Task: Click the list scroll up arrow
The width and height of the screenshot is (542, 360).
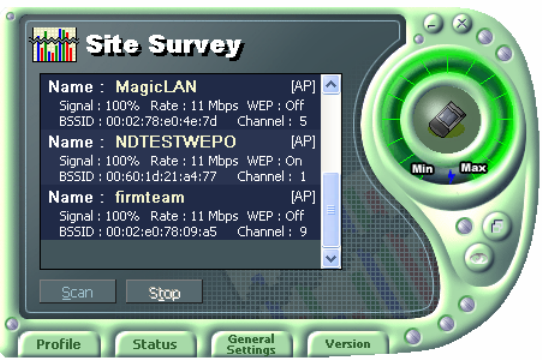Action: [x=331, y=85]
